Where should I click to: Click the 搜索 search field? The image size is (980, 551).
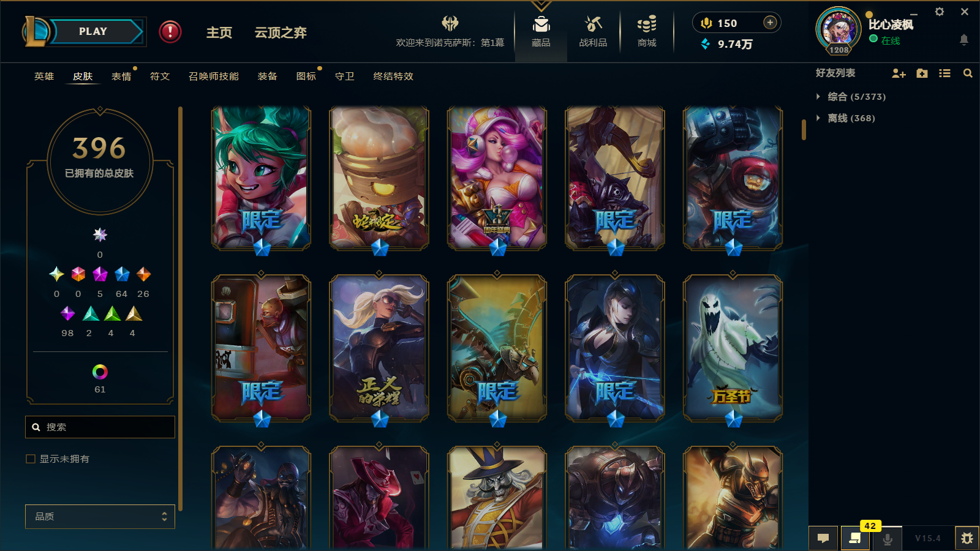coord(100,427)
